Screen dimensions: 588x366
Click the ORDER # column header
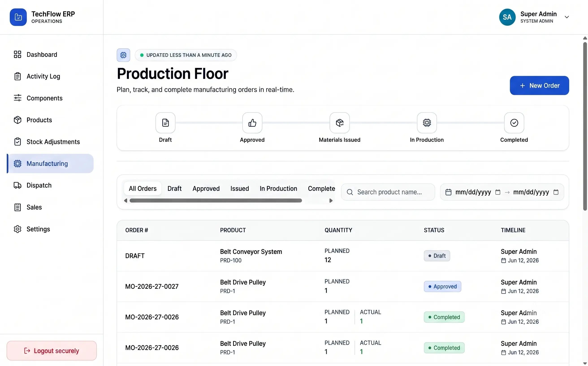point(137,230)
